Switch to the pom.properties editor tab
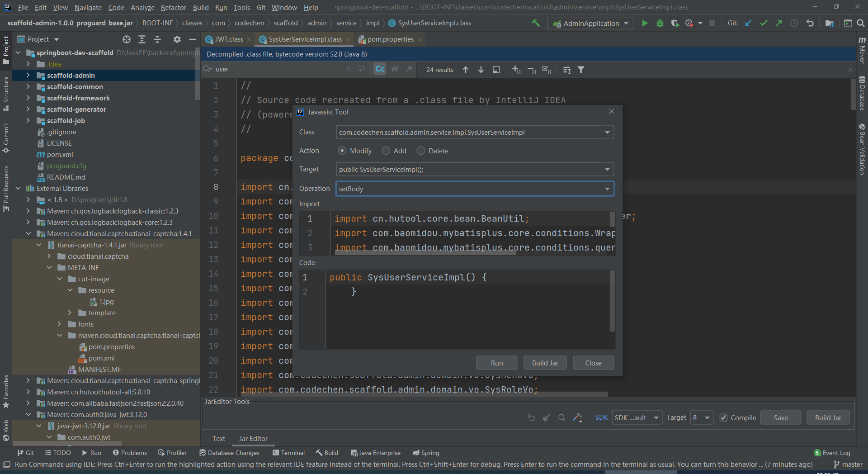868x474 pixels. click(x=390, y=39)
